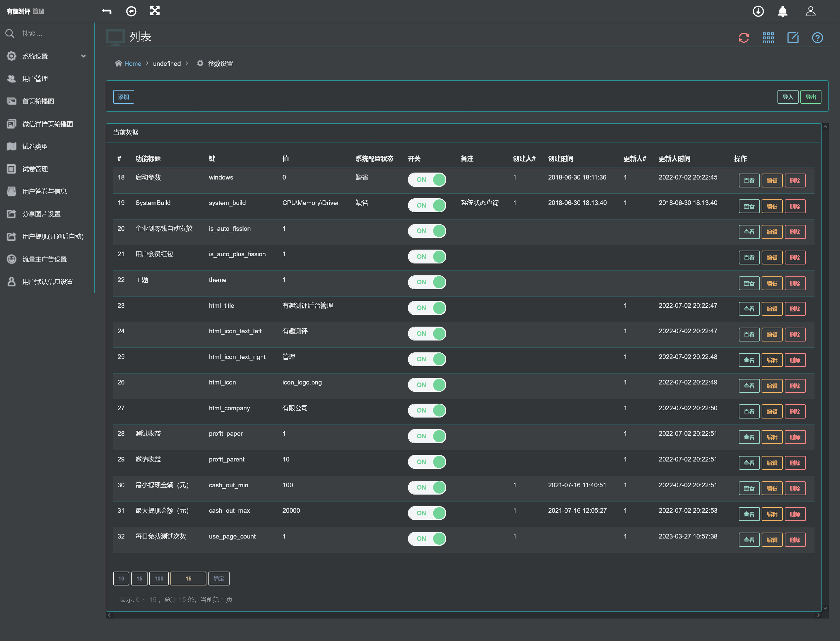
Task: Click the red refresh icon
Action: 743,38
